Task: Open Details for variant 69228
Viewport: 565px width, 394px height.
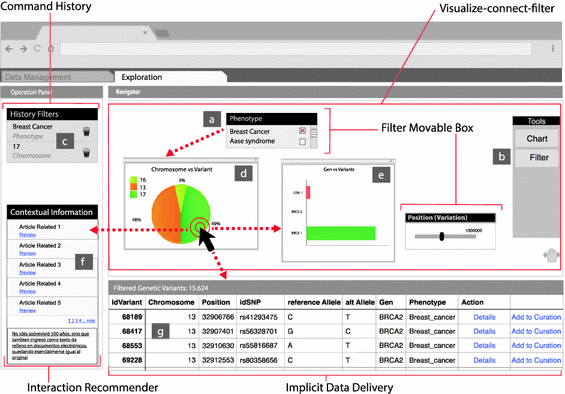Action: pos(484,360)
